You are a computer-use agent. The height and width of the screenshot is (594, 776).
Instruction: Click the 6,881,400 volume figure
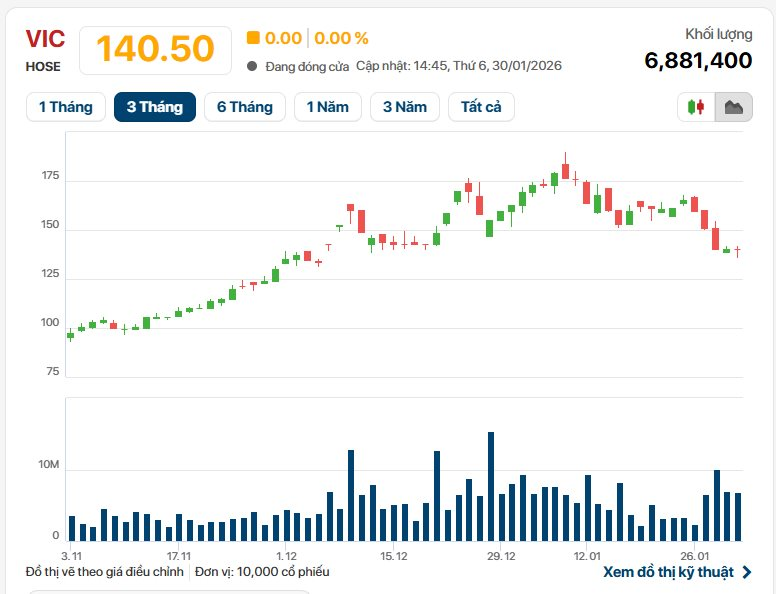tap(698, 60)
